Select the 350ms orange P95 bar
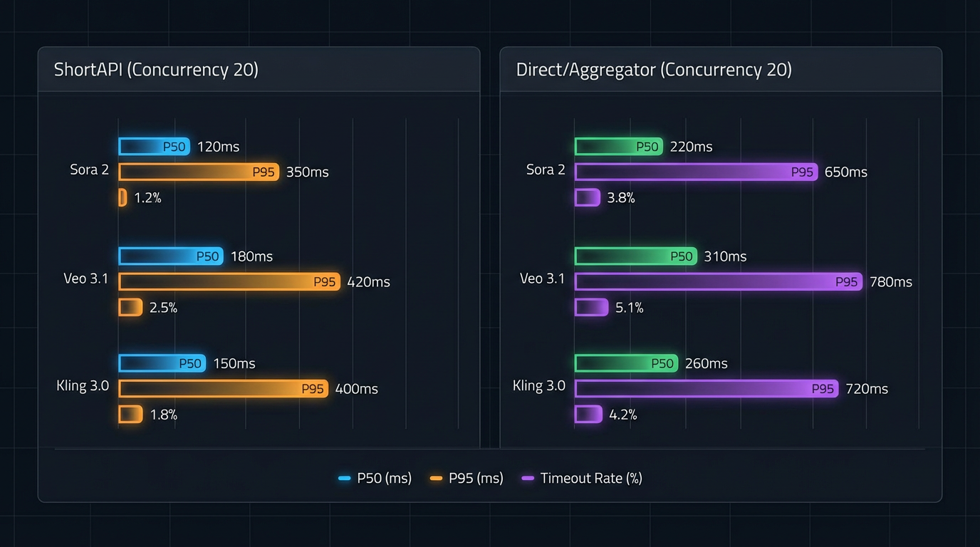The height and width of the screenshot is (547, 980). [199, 172]
